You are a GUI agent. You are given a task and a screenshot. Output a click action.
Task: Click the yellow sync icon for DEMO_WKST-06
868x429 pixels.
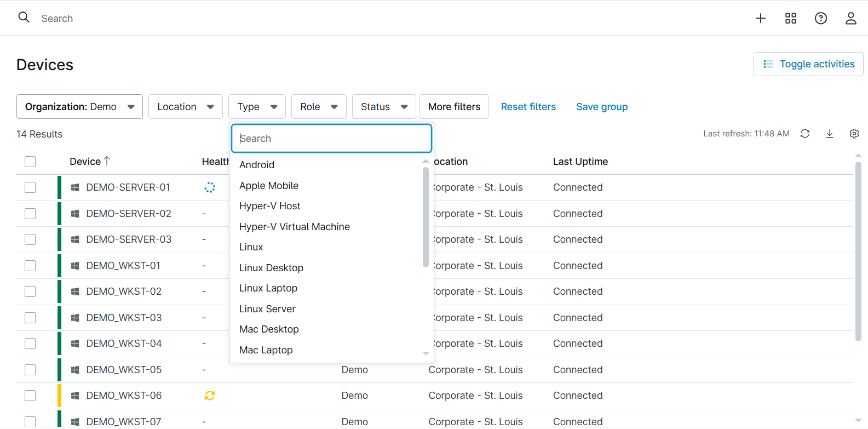pyautogui.click(x=210, y=396)
